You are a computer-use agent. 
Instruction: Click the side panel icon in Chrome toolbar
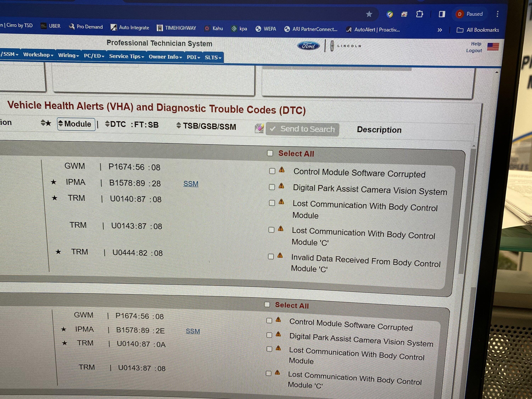coord(442,14)
